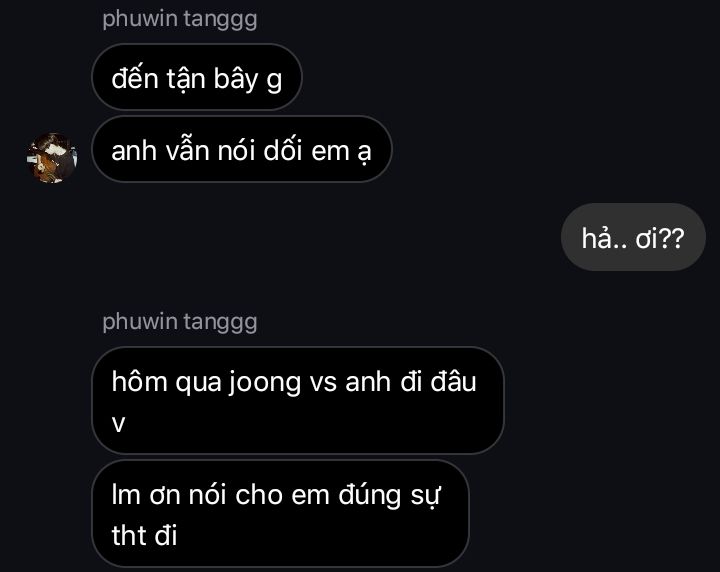Screen dimensions: 720x572
Task: Click the word 'hôm' starting the third bubble
Action: point(139,381)
